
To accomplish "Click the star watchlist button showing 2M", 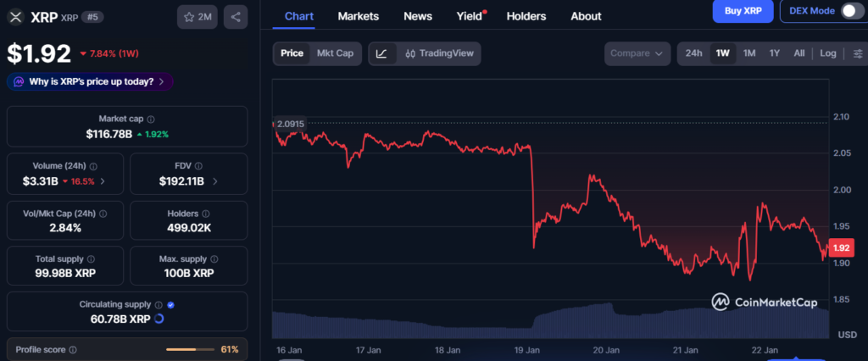I will pos(197,16).
